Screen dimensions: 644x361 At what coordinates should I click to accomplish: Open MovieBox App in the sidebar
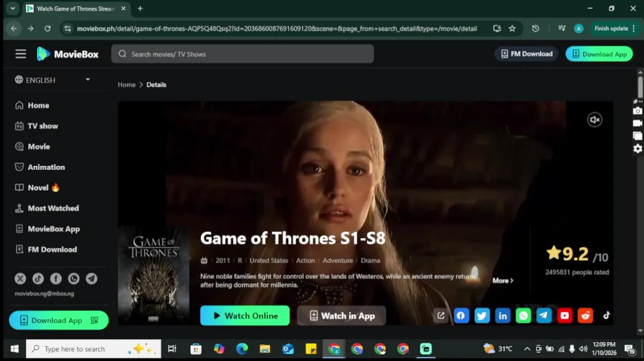(48, 229)
